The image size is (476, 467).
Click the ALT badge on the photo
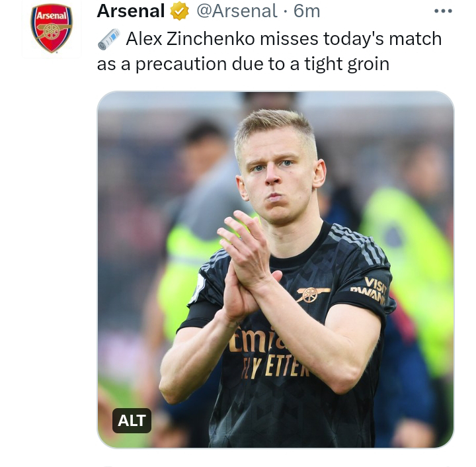pos(132,421)
